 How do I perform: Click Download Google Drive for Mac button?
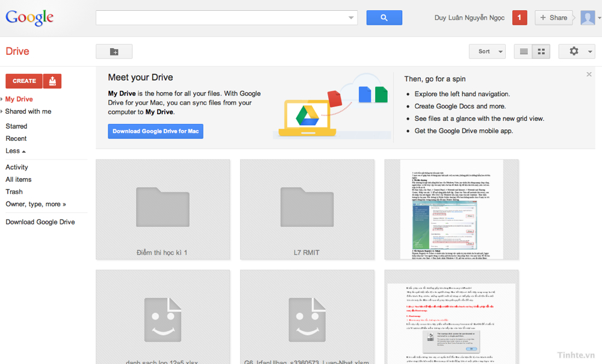155,131
